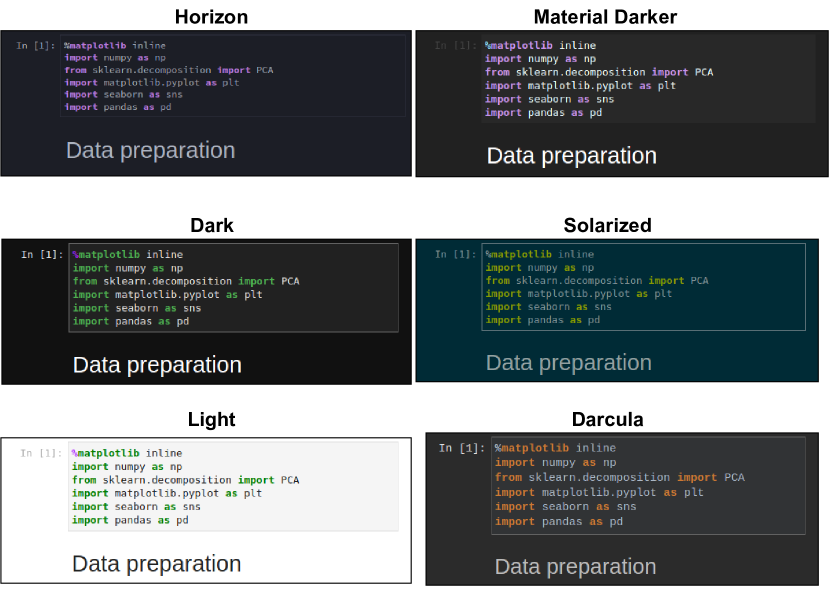This screenshot has width=830, height=590.
Task: Focus the code cell in Horizon preview
Action: coord(233,76)
